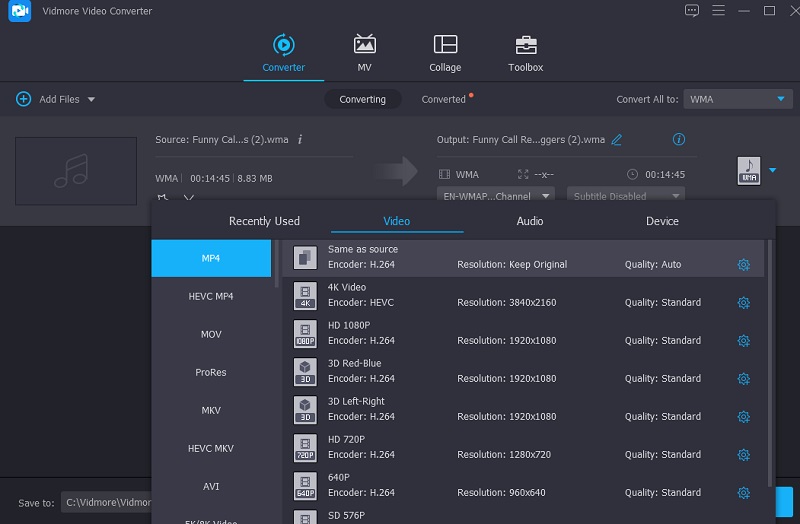Open the Collage tool
Image resolution: width=800 pixels, height=524 pixels.
[445, 45]
